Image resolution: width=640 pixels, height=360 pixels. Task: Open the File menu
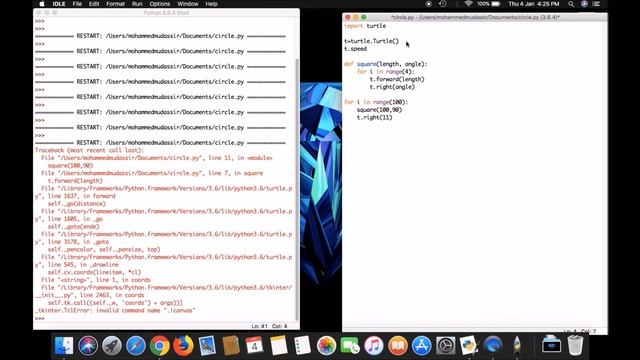[77, 4]
